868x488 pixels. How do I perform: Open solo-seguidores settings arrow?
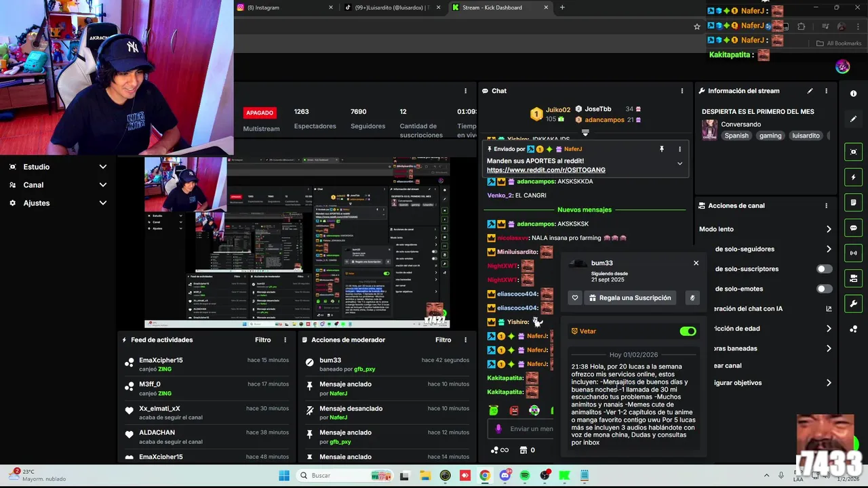click(829, 249)
